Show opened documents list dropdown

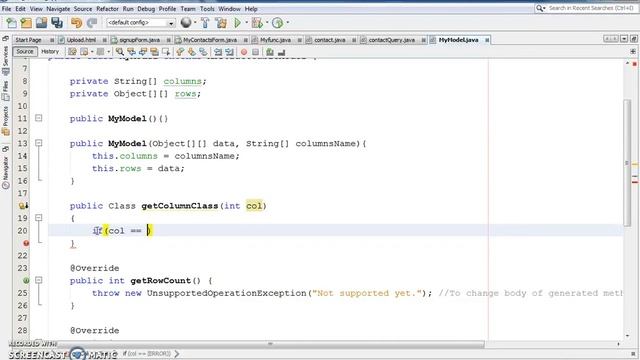[624, 39]
